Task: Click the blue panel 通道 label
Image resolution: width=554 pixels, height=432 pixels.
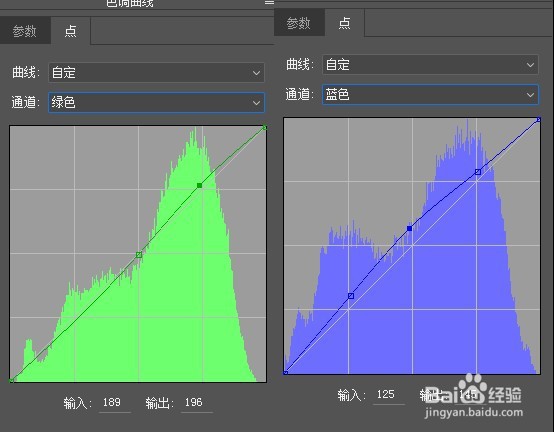Action: click(300, 94)
